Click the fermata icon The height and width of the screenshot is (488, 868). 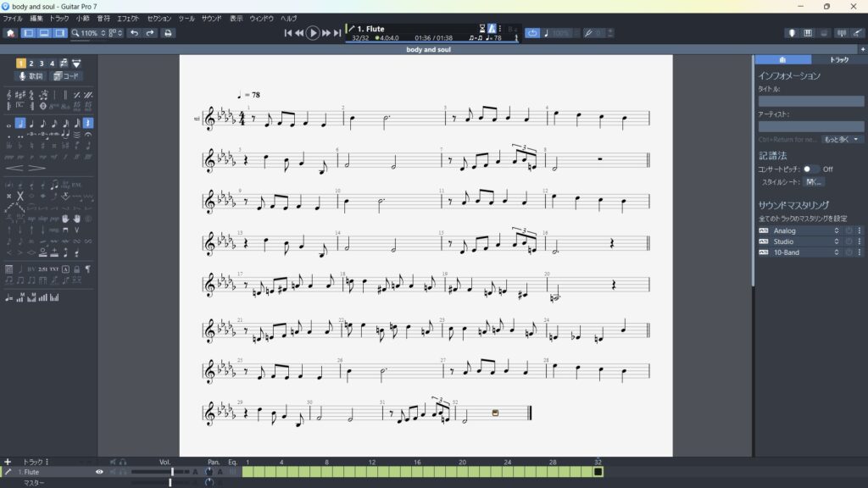[x=88, y=135]
